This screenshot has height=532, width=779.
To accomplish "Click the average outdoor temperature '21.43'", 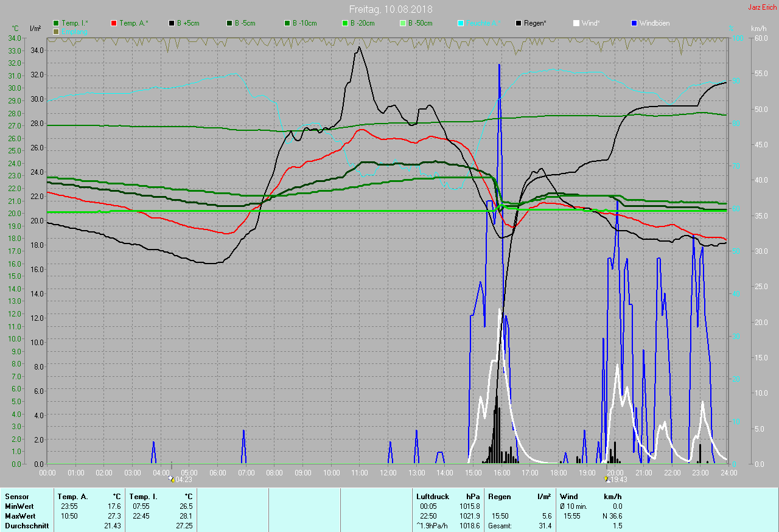I will (x=113, y=526).
